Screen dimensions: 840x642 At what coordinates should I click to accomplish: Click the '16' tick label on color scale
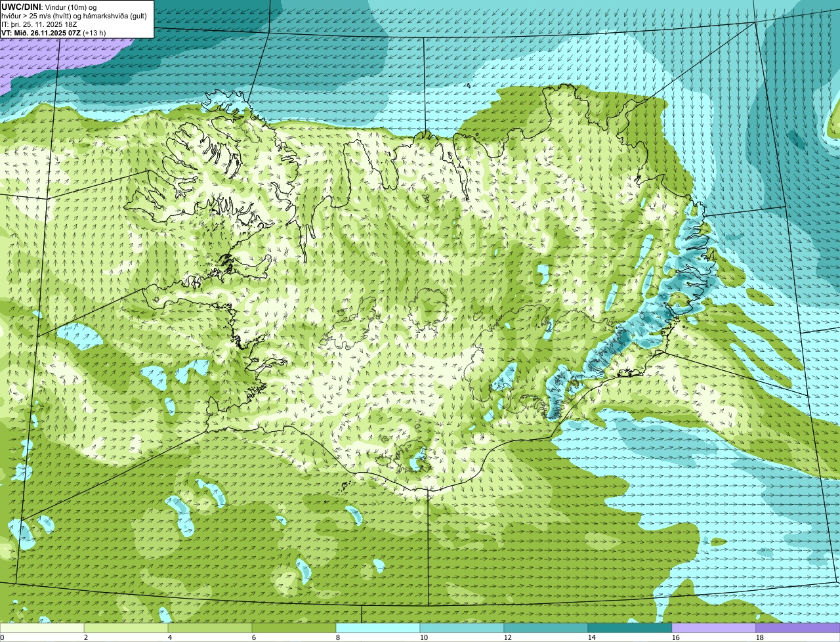676,637
